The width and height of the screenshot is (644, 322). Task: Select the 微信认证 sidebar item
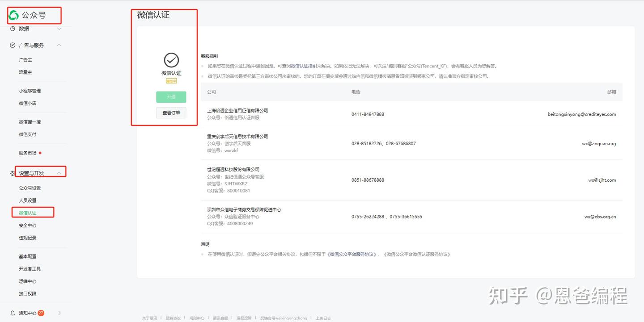click(28, 213)
